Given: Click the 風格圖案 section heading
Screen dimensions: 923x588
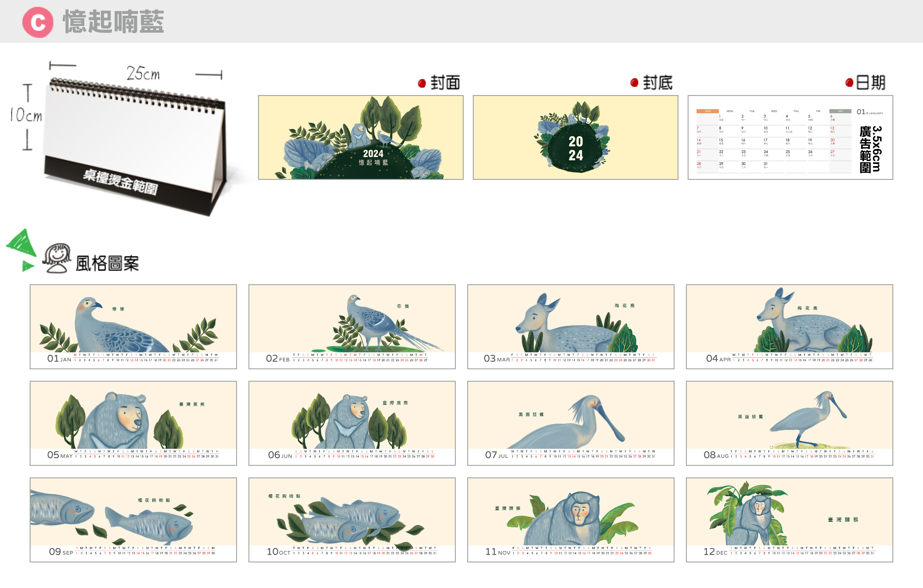Looking at the screenshot, I should coord(107,263).
